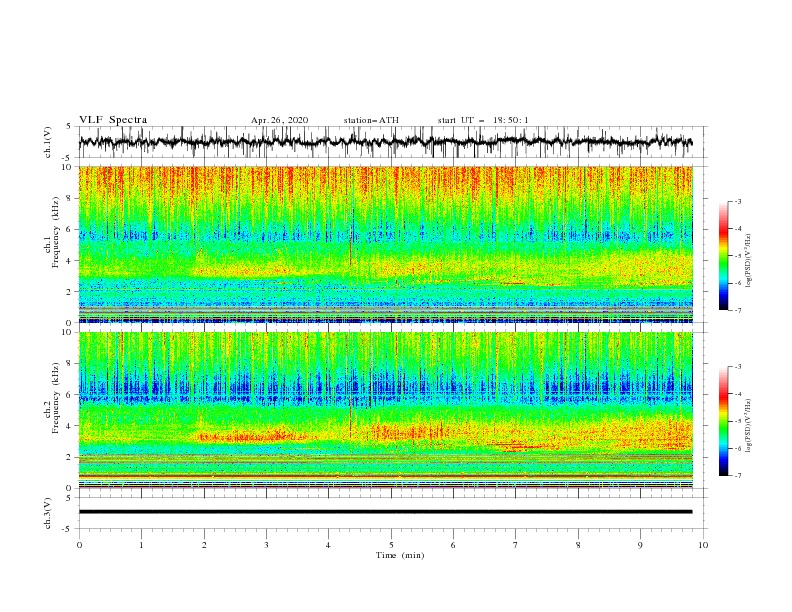Screen dimensions: 792x612
Task: Click the ch.1 color bar "-3" label
Action: click(738, 201)
